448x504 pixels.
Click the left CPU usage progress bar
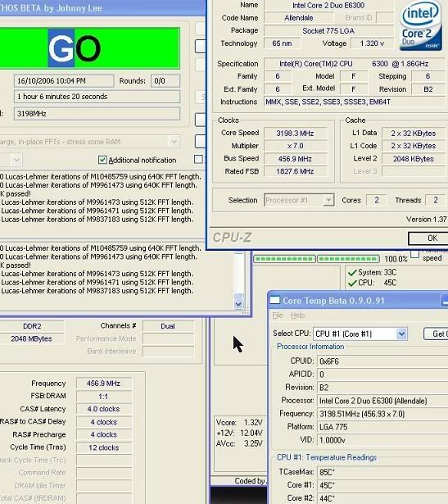tap(284, 259)
